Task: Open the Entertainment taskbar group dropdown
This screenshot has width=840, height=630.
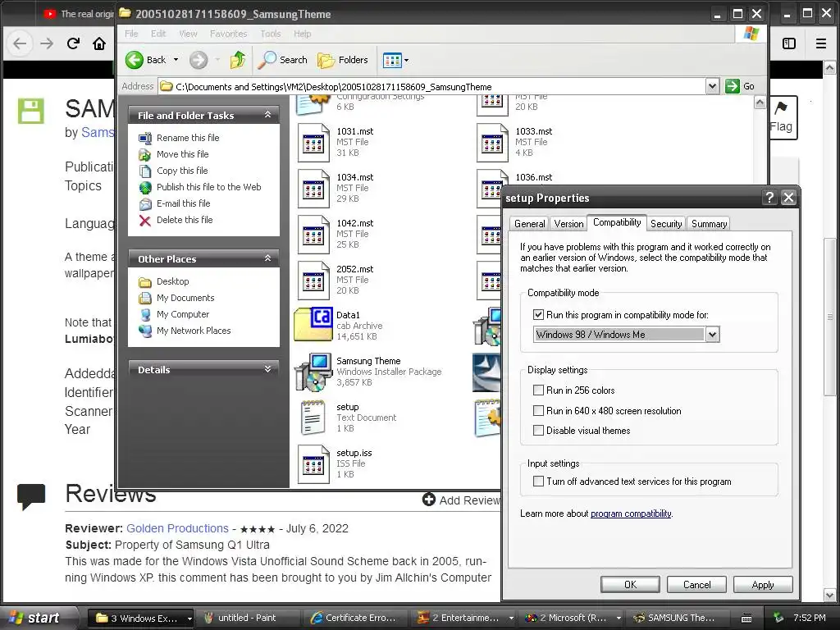Action: 511,619
